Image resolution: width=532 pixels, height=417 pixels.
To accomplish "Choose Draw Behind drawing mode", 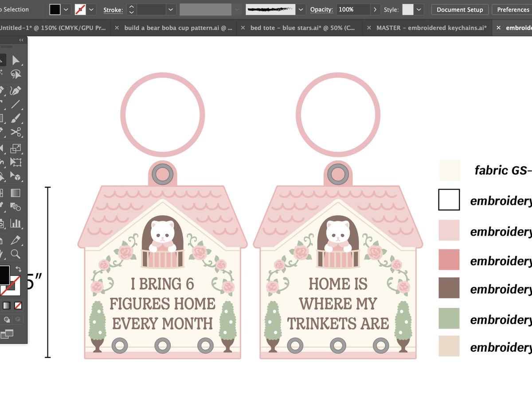I will [x=7, y=319].
